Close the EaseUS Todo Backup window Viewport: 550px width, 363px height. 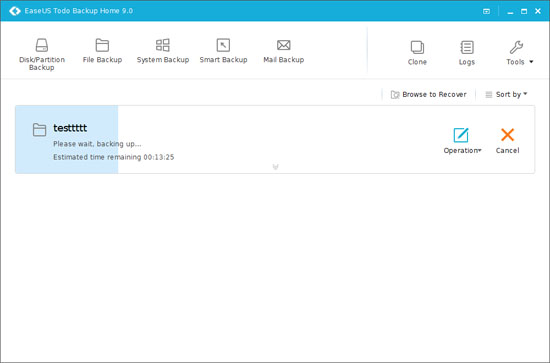538,11
